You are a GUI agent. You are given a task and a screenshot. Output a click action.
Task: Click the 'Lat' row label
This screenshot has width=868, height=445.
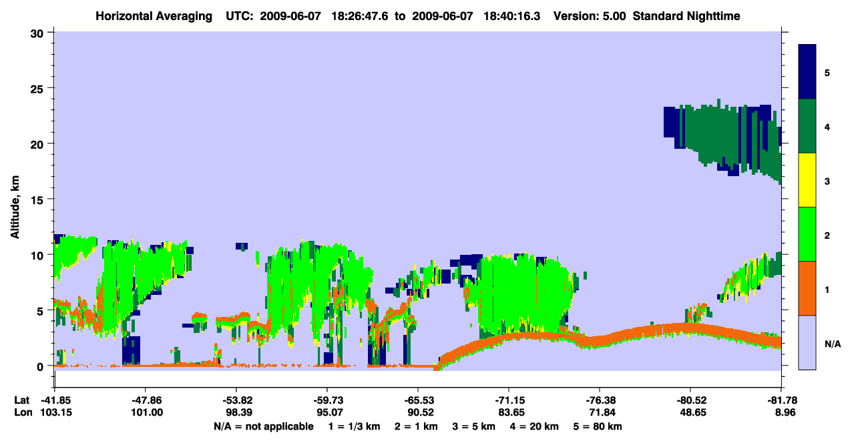(21, 400)
